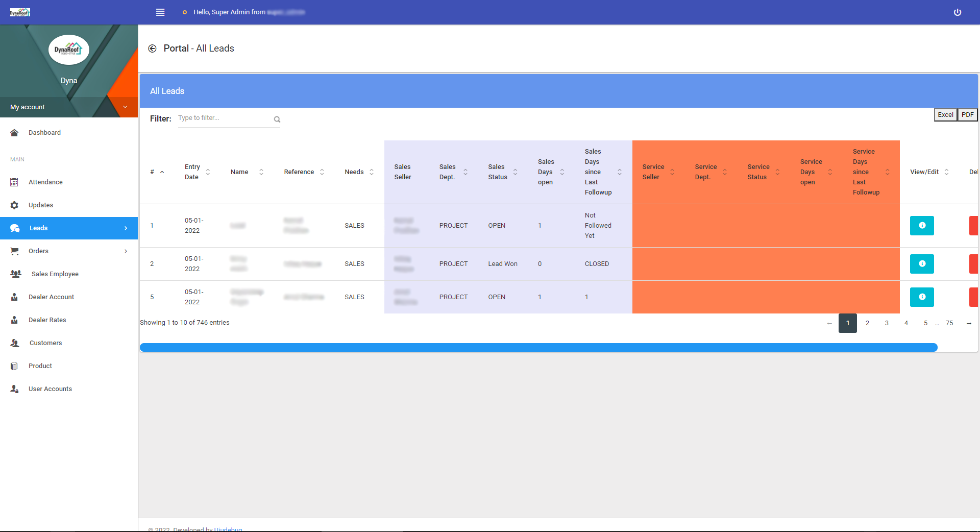Open the Product section

point(40,366)
